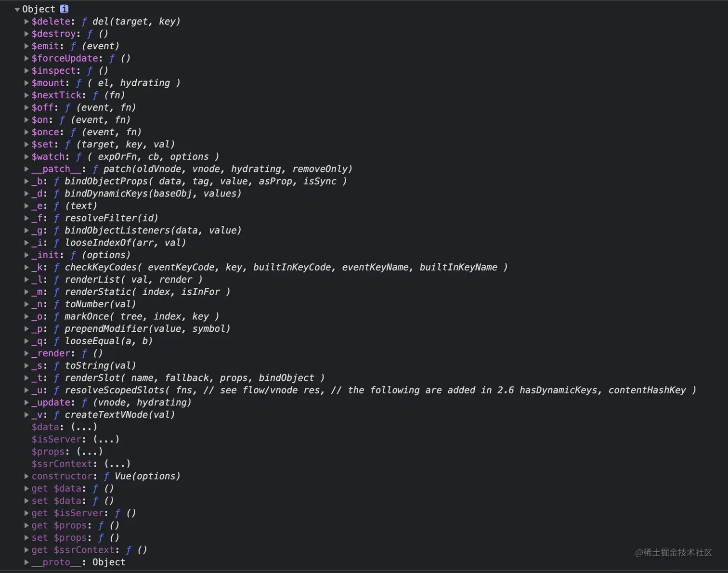The width and height of the screenshot is (728, 573).
Task: Expand the $delete property
Action: 26,21
